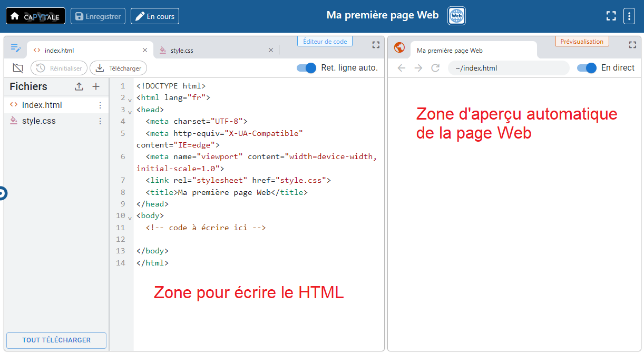Click the Télécharger button
Image resolution: width=644 pixels, height=354 pixels.
tap(118, 68)
